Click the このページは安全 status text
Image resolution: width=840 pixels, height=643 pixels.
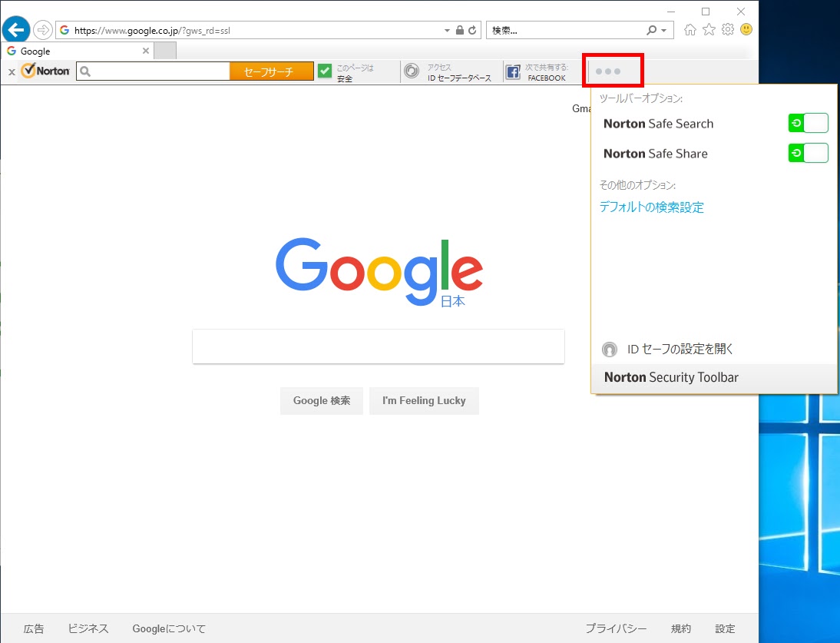point(355,73)
